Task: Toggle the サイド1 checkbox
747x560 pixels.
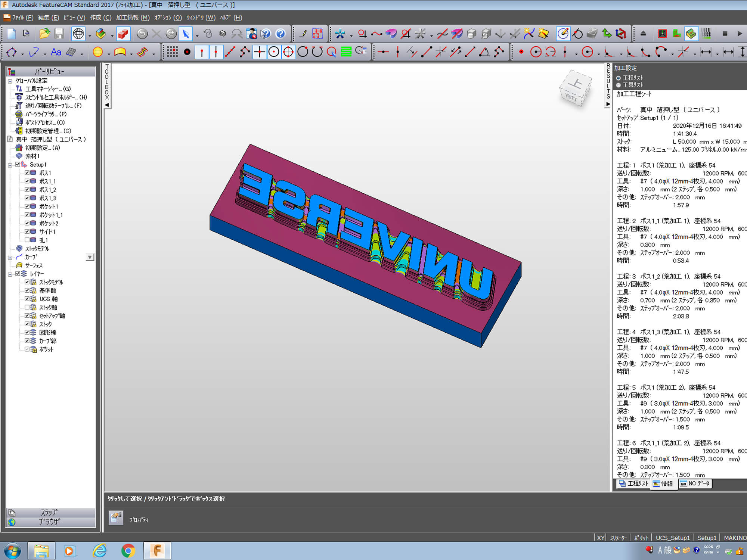Action: [27, 231]
